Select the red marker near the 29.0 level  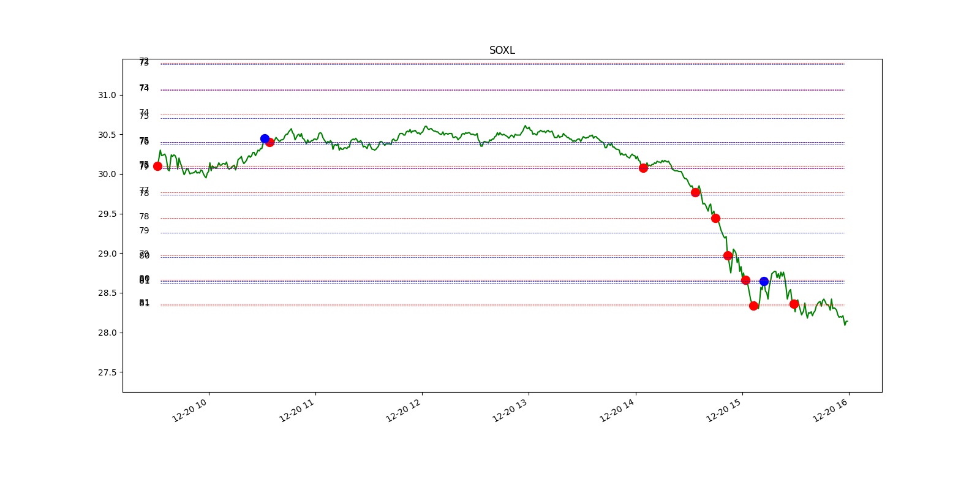click(728, 255)
